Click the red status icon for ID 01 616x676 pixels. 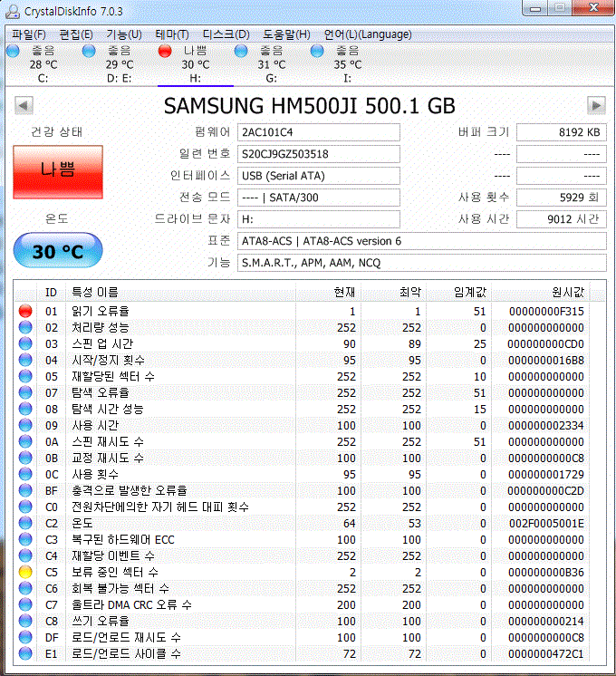coord(25,311)
